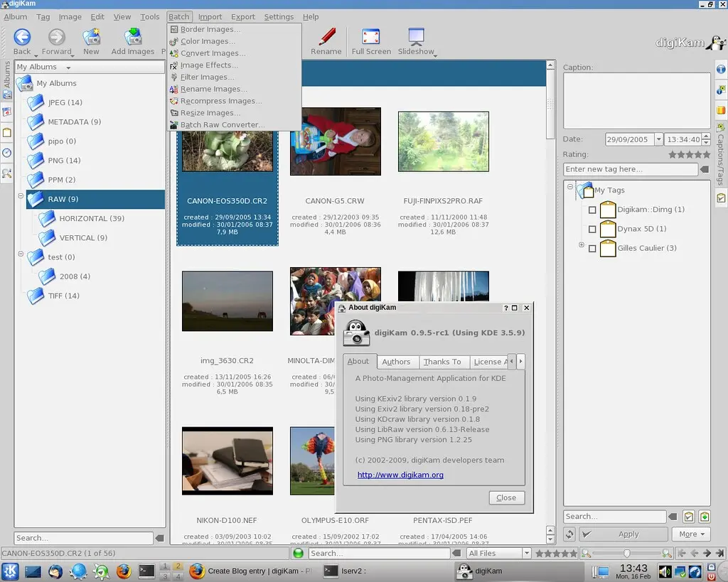728x582 pixels.
Task: Select Batch Raw Converter menu entry
Action: (221, 125)
